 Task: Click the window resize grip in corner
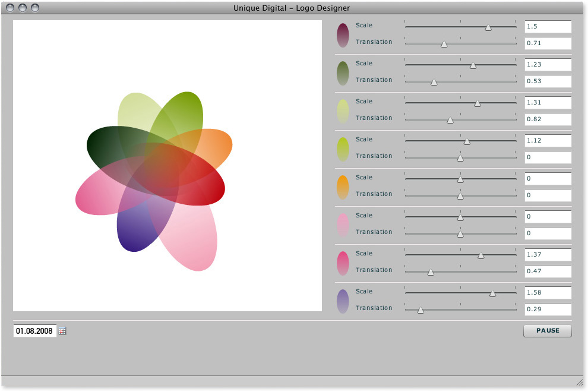[x=580, y=382]
